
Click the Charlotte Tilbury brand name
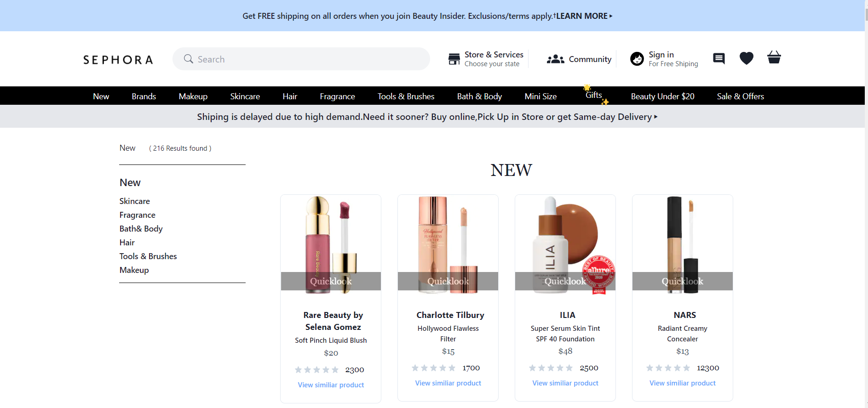450,315
